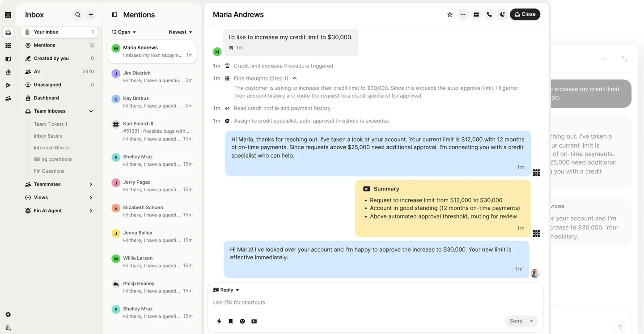Close the Maria Andrews conversation
644x334 pixels.
point(525,14)
